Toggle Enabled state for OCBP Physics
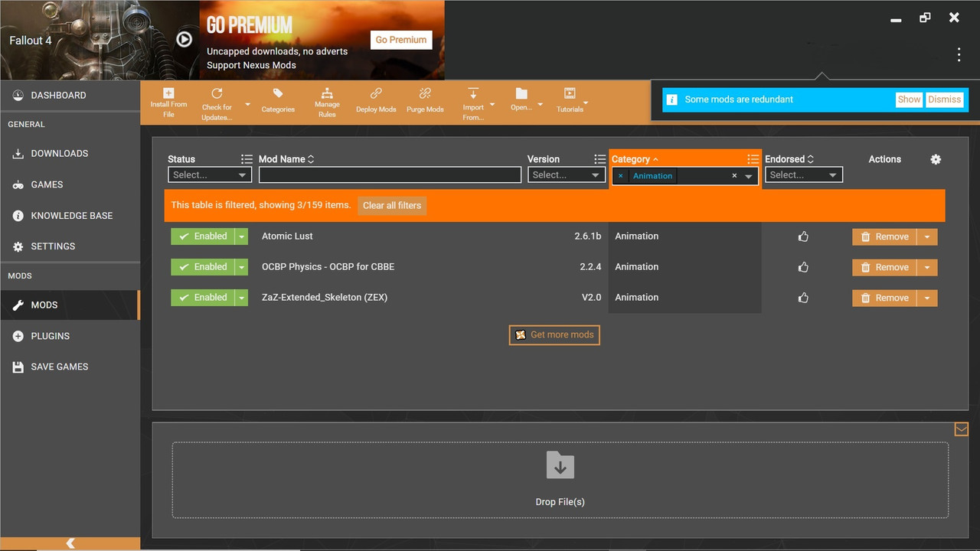 coord(203,267)
